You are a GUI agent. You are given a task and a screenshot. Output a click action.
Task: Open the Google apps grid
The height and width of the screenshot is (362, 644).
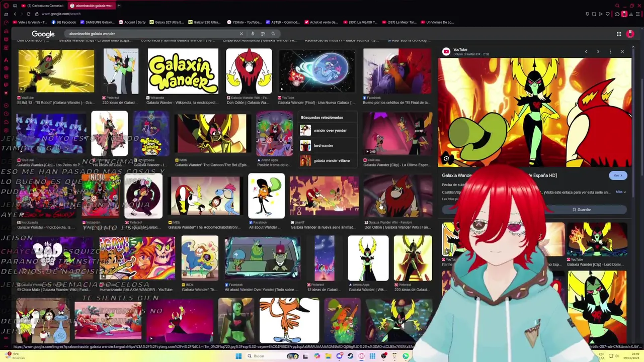(x=619, y=34)
